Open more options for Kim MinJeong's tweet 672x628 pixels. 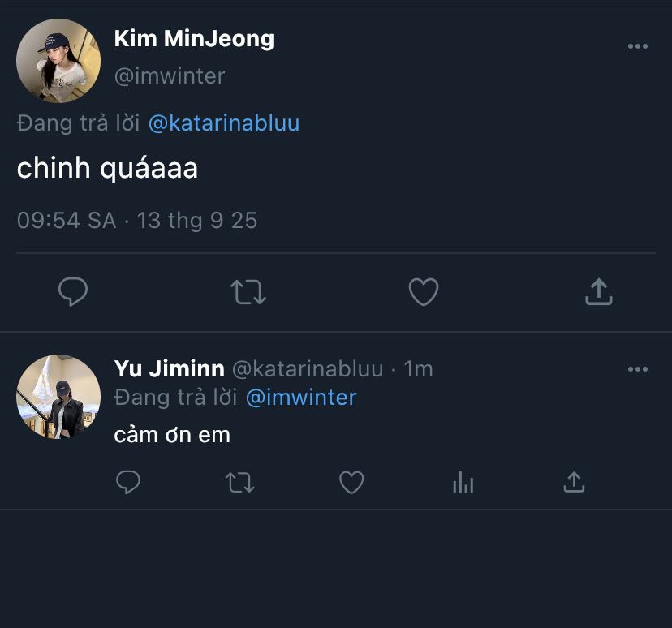tap(638, 47)
